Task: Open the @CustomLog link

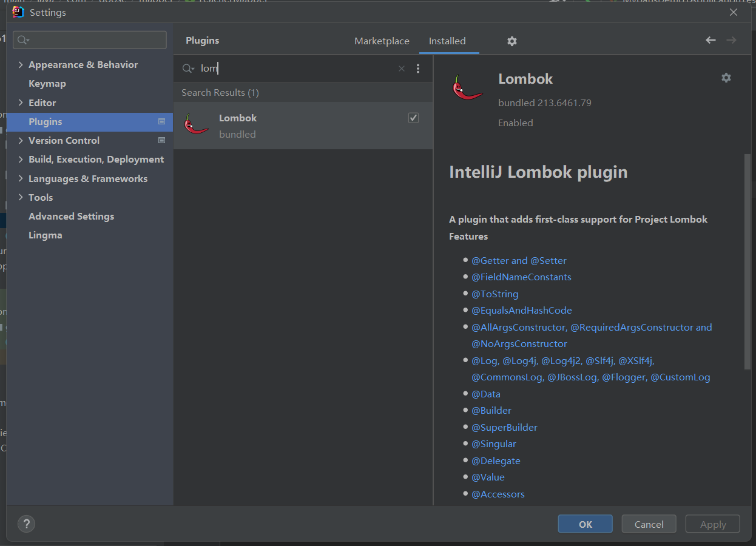Action: [x=680, y=377]
